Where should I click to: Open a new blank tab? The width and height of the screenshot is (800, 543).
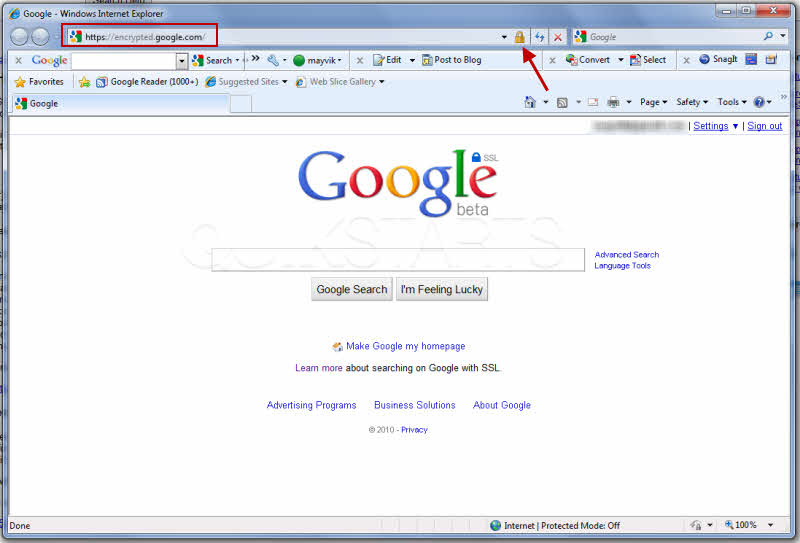241,104
